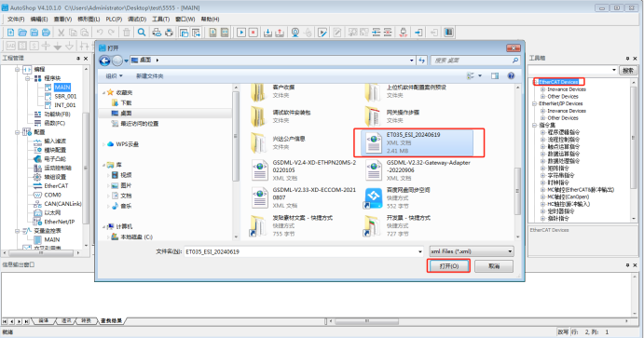Viewport: 644px width, 338px height.
Task: Click the Run PLC play icon
Action: point(241,33)
